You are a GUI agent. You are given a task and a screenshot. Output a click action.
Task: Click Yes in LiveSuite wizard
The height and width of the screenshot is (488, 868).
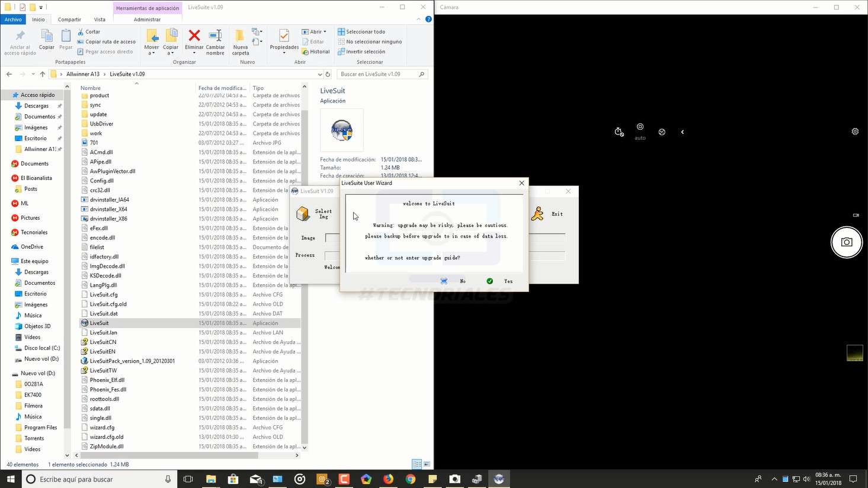pyautogui.click(x=499, y=281)
